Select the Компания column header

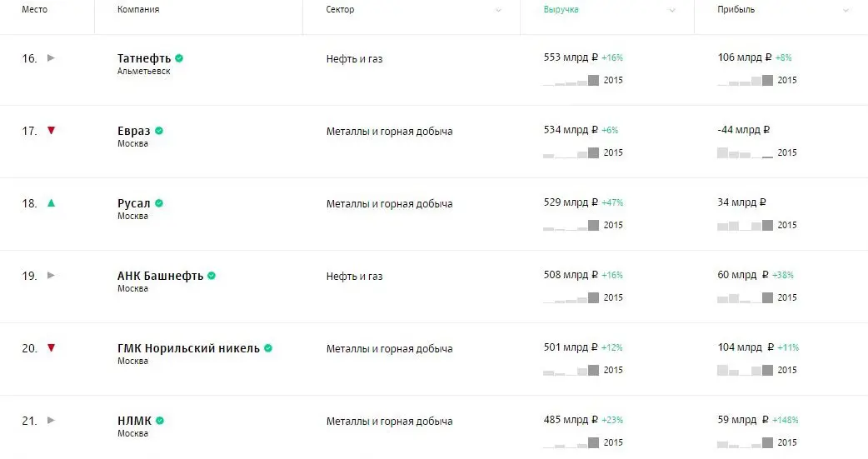[x=138, y=10]
